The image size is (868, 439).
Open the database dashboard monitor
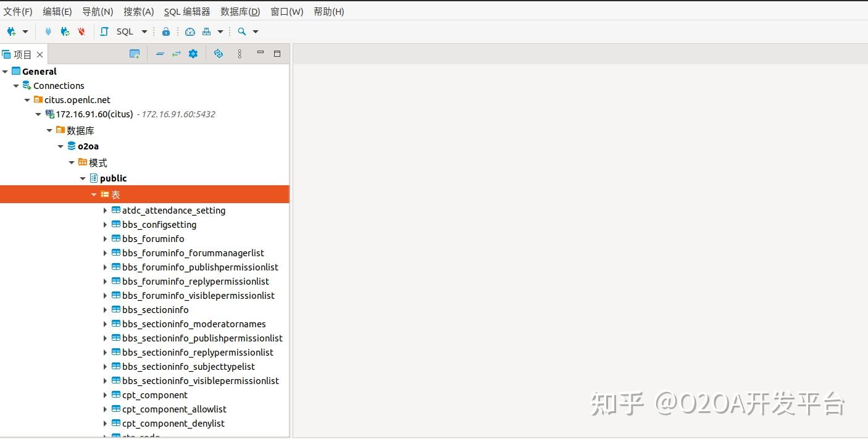point(190,31)
